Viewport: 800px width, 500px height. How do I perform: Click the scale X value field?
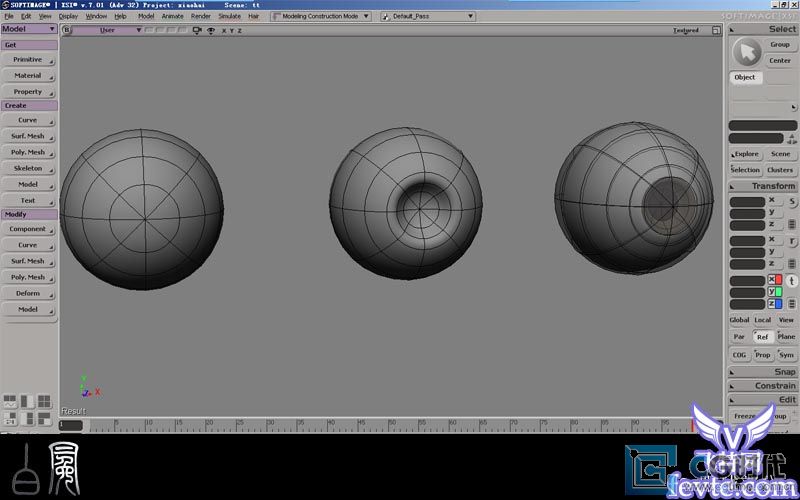pos(747,202)
